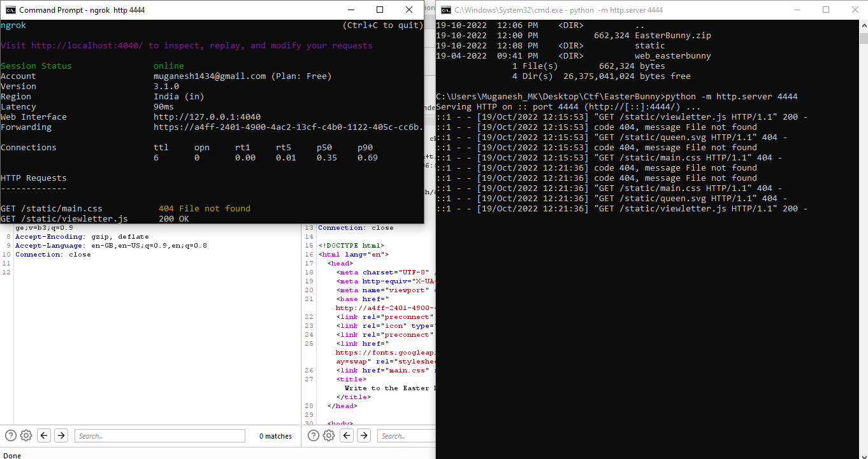This screenshot has width=868, height=459.
Task: Select the Version value '3.1.0'
Action: coord(166,87)
